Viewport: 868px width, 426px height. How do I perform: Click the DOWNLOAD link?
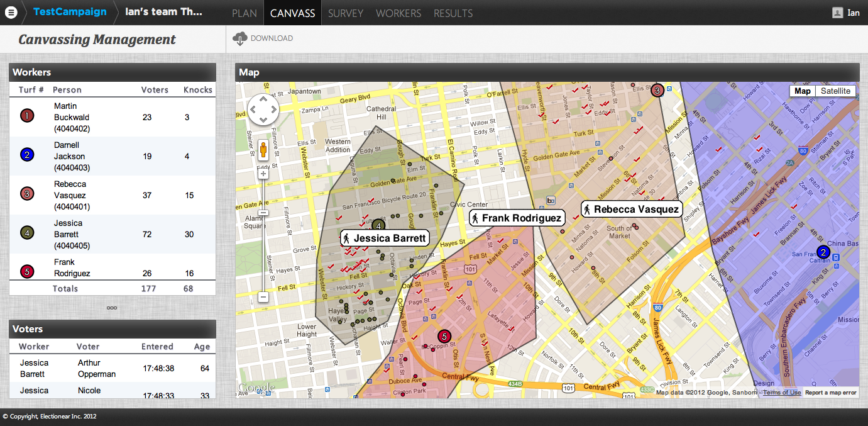point(272,38)
